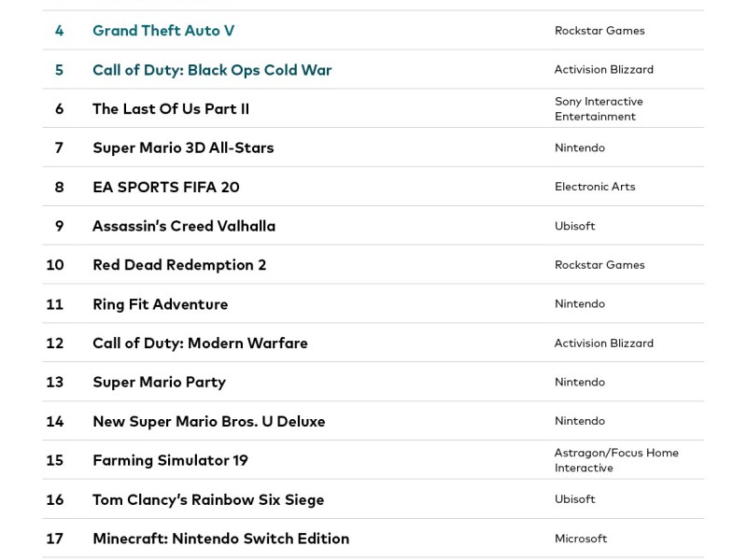747x560 pixels.
Task: Click Minecraft: Nintendo Switch Edition title
Action: tap(220, 539)
